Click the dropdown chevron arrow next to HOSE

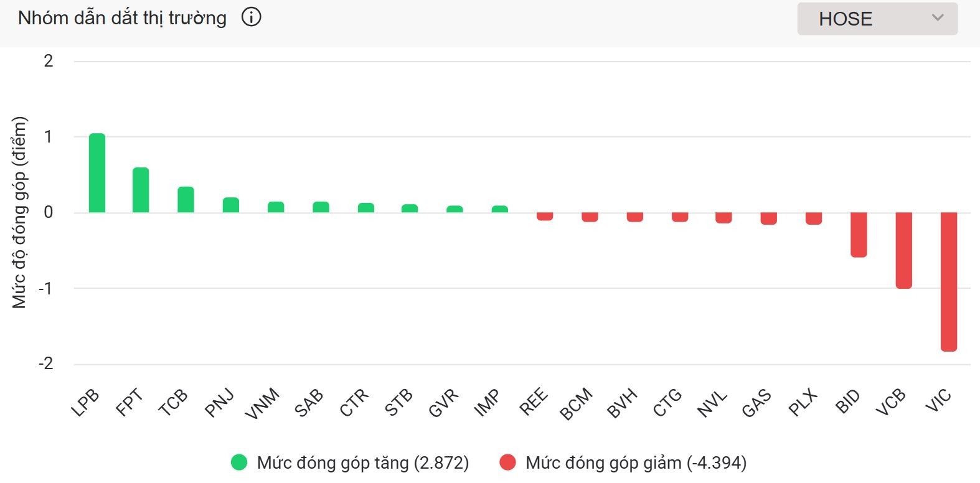tap(938, 18)
